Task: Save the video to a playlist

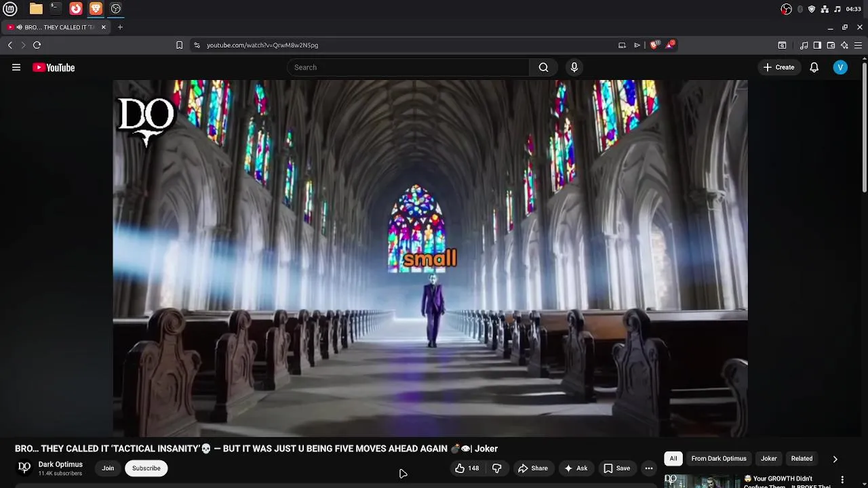Action: pos(617,468)
